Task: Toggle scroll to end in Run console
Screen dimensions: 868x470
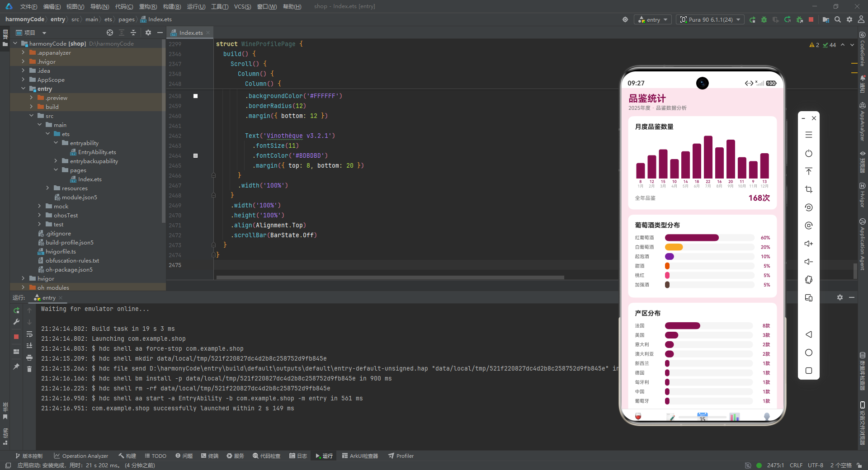Action: pyautogui.click(x=29, y=346)
